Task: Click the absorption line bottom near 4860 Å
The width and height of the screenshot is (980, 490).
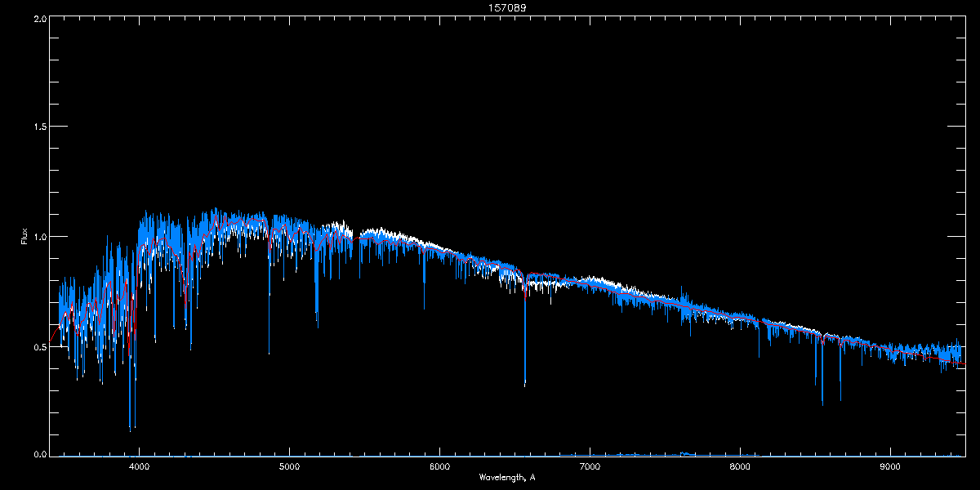Action: tap(269, 351)
